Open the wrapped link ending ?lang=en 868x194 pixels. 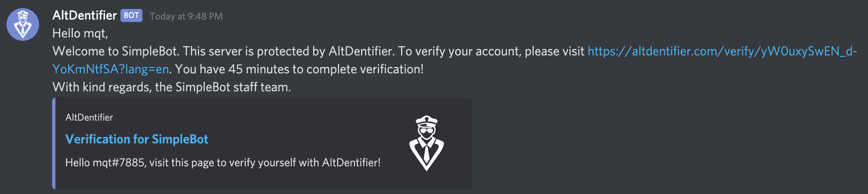(x=111, y=69)
